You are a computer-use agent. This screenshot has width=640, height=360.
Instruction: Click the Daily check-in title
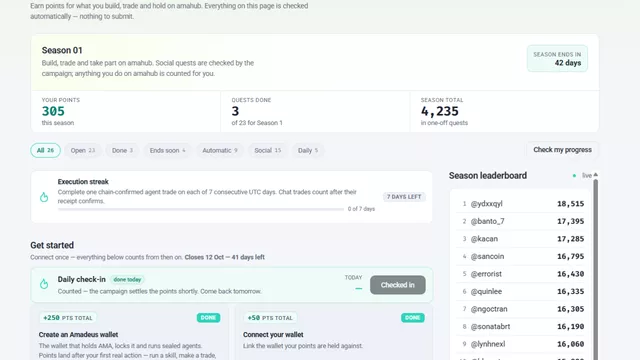click(x=82, y=279)
